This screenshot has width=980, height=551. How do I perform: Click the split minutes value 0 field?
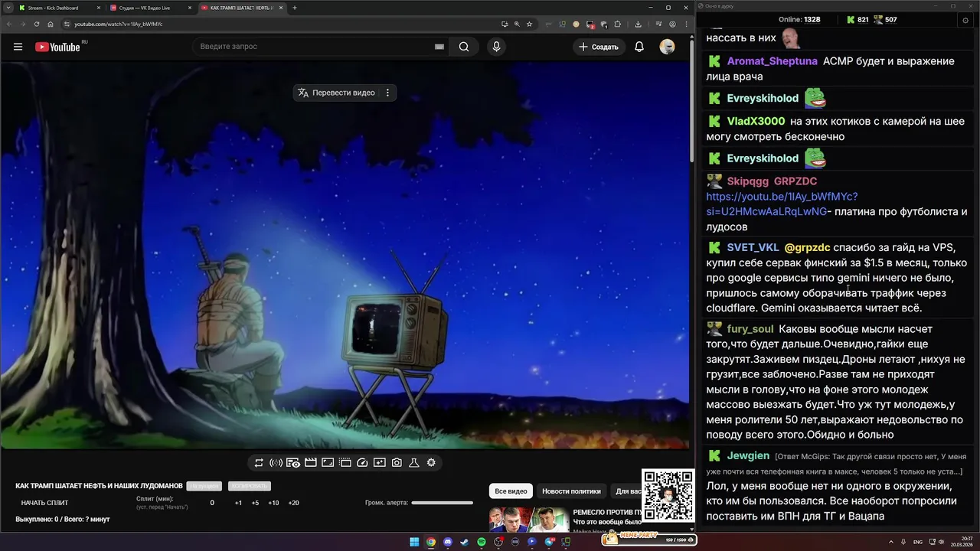click(x=212, y=503)
